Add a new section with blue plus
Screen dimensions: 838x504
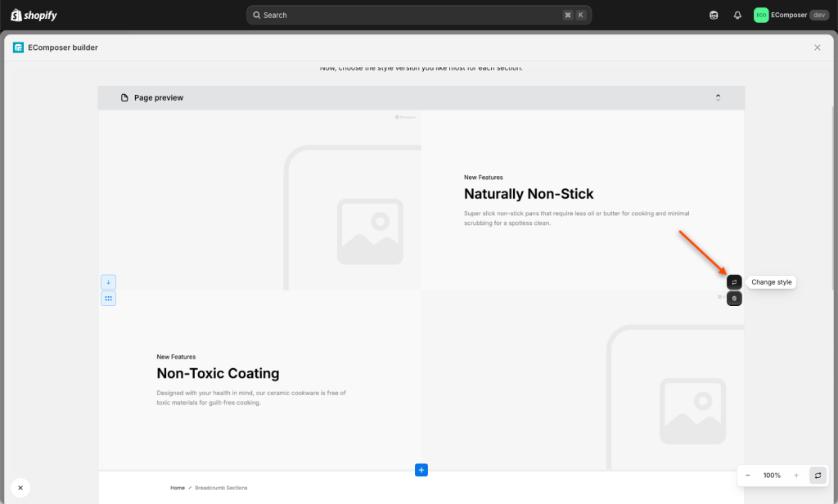click(421, 470)
